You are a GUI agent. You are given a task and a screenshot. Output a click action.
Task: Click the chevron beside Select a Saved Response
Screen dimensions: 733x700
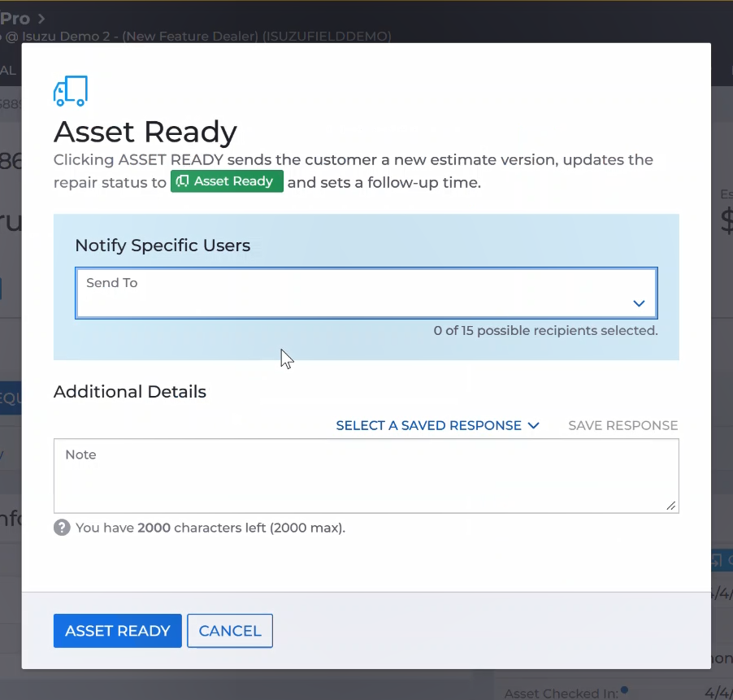click(533, 425)
